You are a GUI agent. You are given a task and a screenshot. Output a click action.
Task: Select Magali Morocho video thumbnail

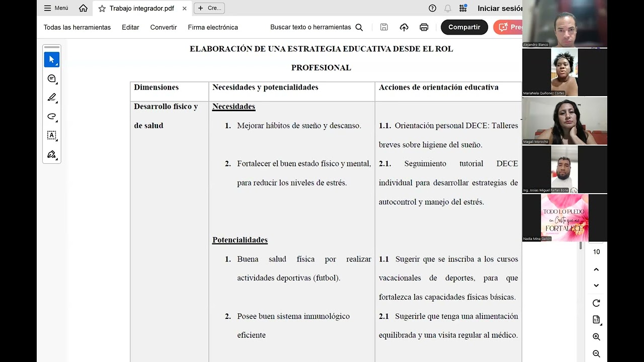point(565,121)
